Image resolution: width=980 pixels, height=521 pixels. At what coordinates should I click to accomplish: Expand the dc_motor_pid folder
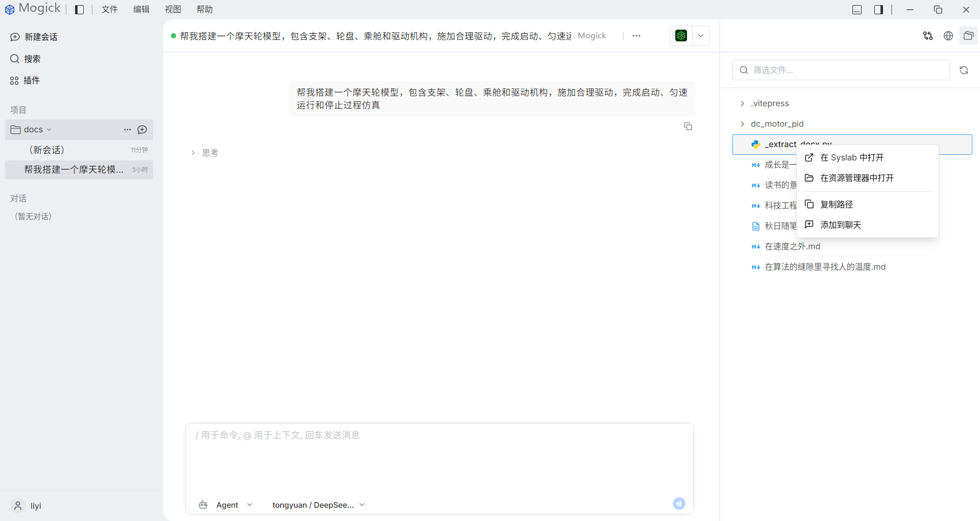tap(852, 124)
